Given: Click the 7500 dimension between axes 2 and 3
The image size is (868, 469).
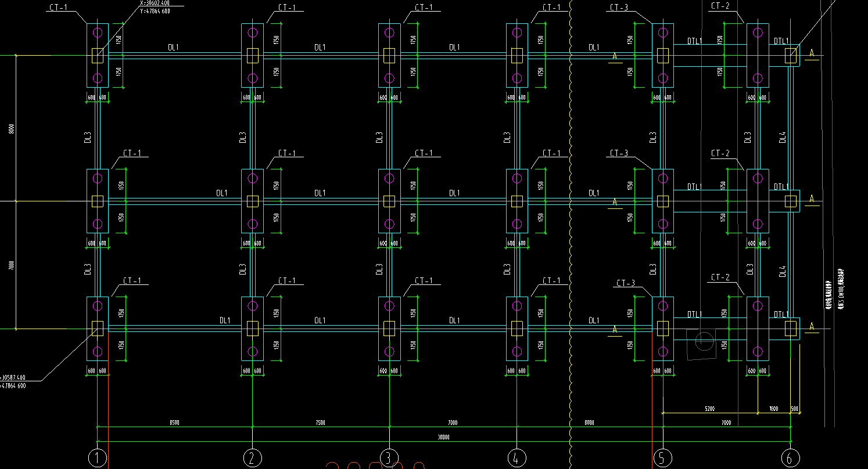Looking at the screenshot, I should 320,423.
